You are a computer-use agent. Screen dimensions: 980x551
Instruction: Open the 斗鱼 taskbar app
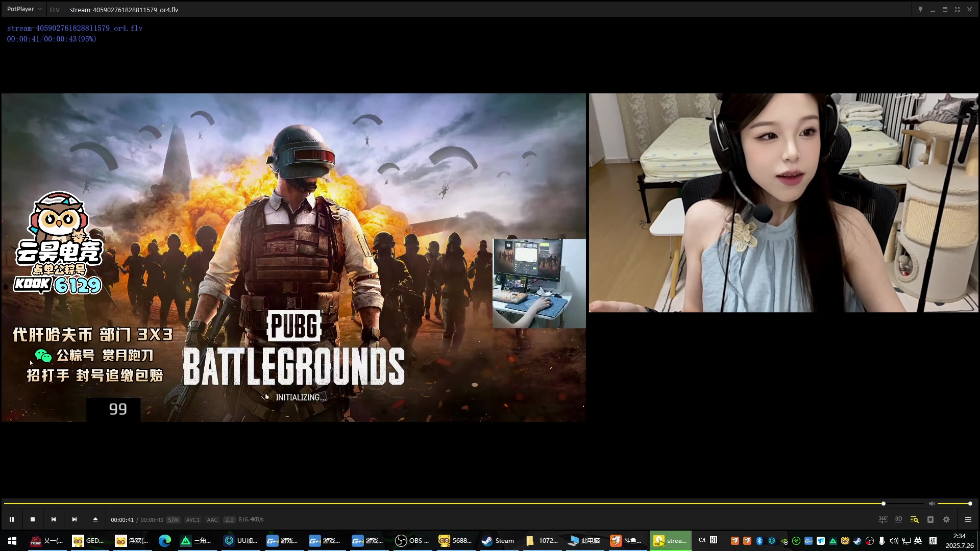(627, 541)
